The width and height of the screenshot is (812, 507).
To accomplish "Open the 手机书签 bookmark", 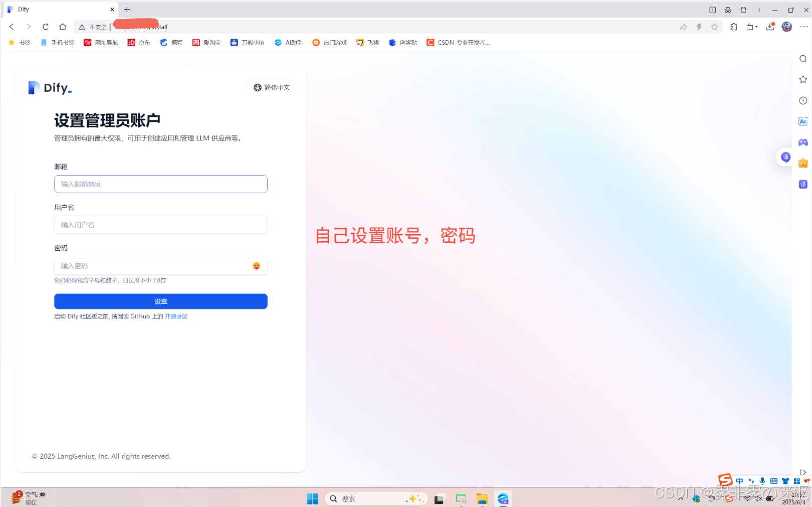I will [57, 43].
